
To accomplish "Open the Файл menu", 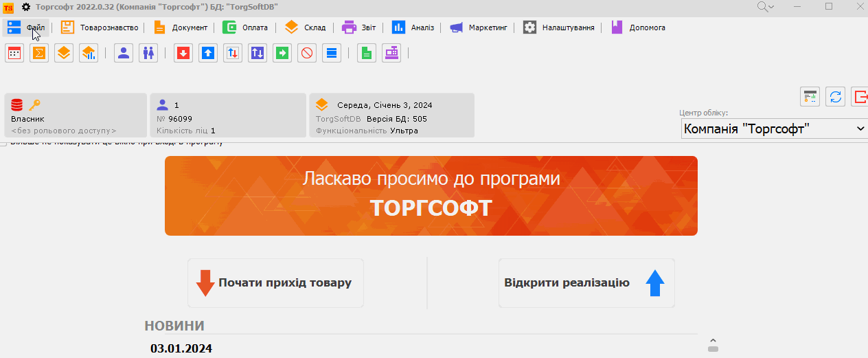I will (x=27, y=27).
